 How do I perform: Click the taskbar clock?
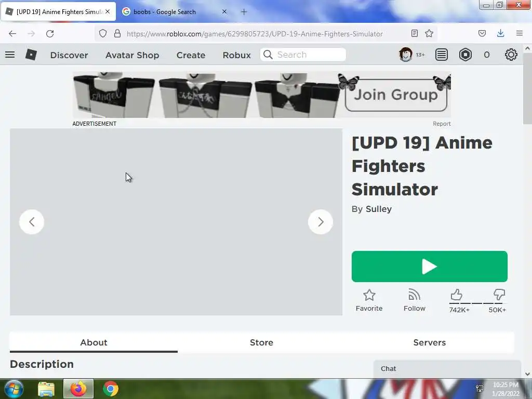[x=506, y=389]
